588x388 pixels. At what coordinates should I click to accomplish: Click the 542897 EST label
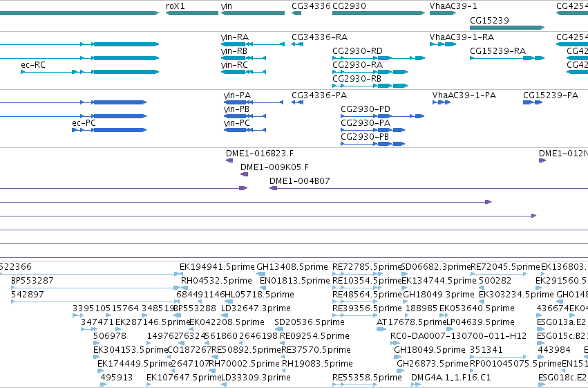pos(28,295)
